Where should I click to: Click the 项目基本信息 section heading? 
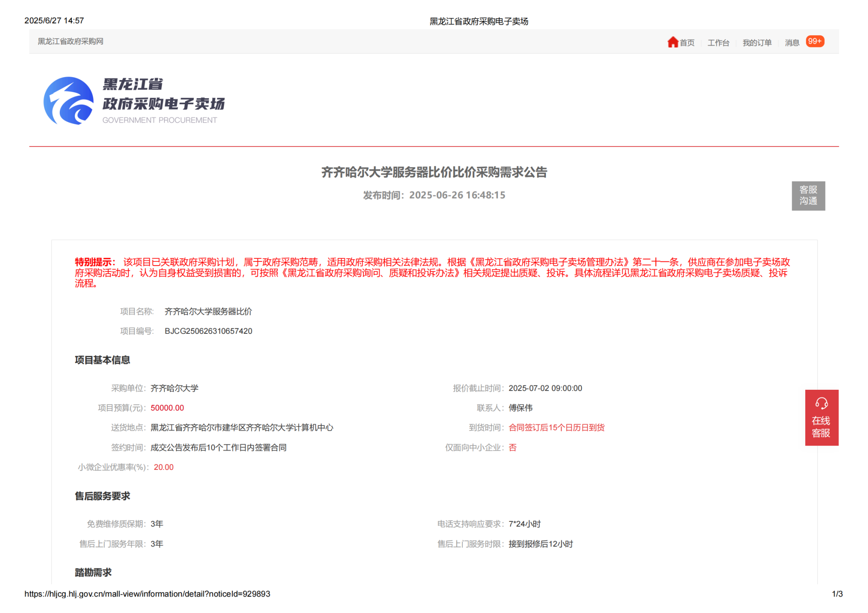point(102,360)
